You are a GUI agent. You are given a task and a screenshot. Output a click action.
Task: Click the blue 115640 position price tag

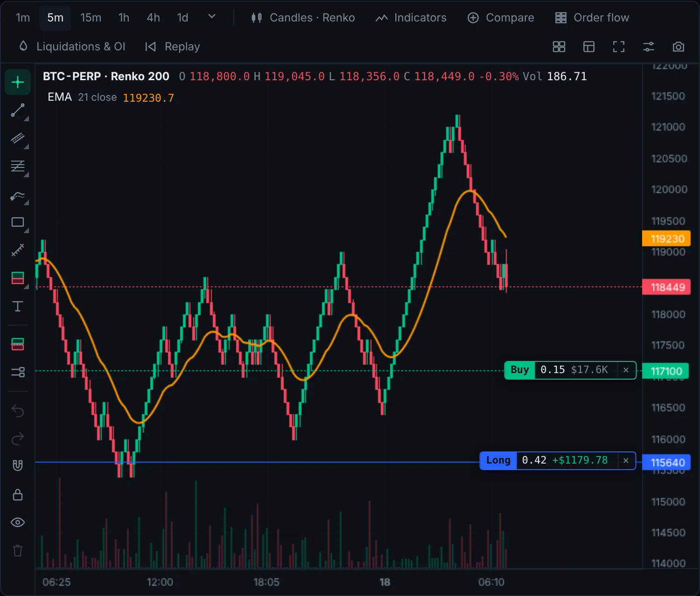(x=667, y=463)
